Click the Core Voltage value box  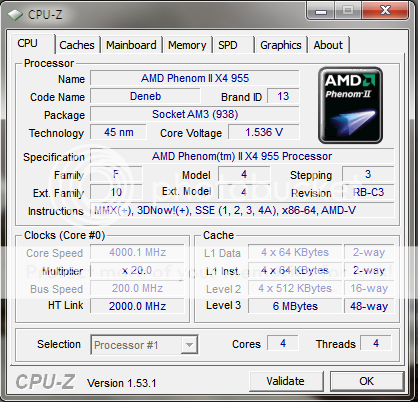[x=264, y=132]
